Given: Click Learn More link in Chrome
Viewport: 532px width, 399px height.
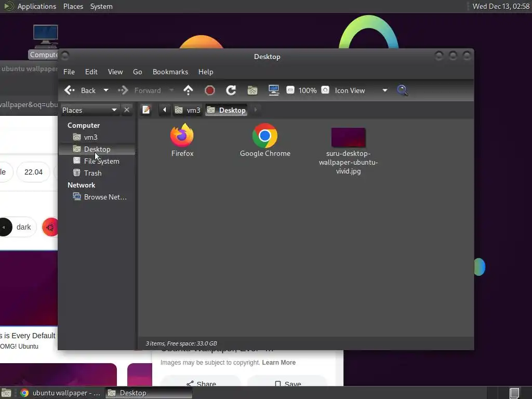Looking at the screenshot, I should [x=278, y=362].
